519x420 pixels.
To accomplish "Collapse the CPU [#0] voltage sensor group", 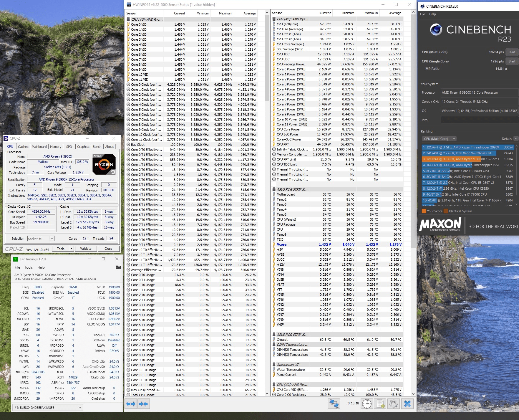I will pyautogui.click(x=128, y=19).
